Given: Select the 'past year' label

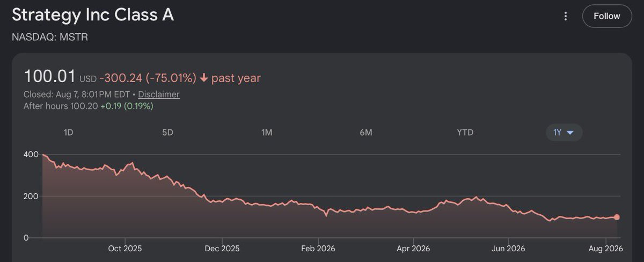Looking at the screenshot, I should pos(236,78).
